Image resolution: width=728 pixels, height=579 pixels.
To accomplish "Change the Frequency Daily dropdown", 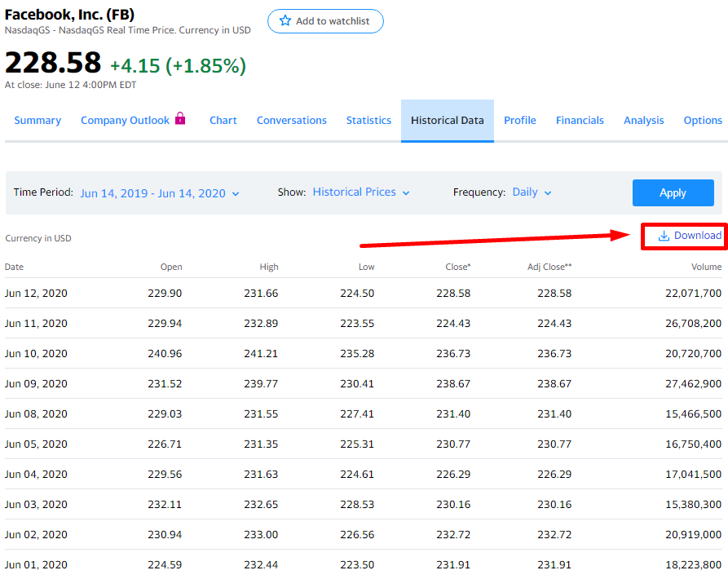I will 532,192.
